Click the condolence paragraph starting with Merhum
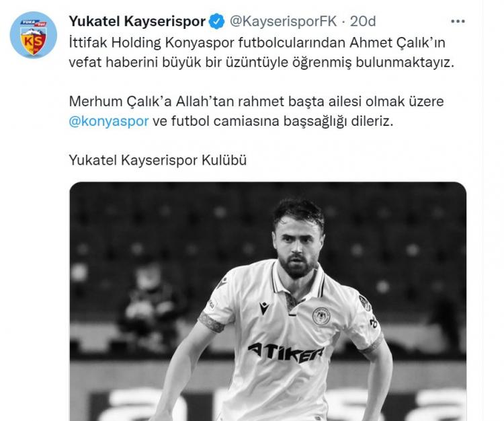Image resolution: width=504 pixels, height=421 pixels. point(256,111)
